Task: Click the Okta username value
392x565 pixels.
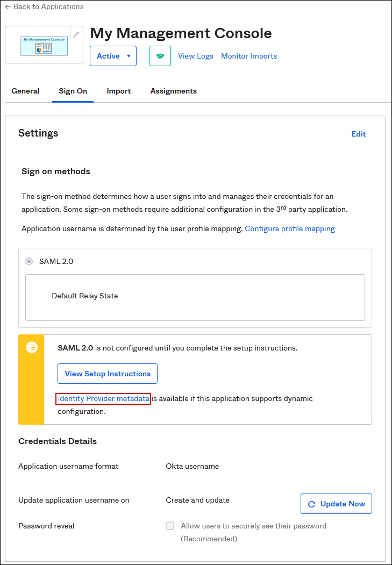Action: point(192,466)
